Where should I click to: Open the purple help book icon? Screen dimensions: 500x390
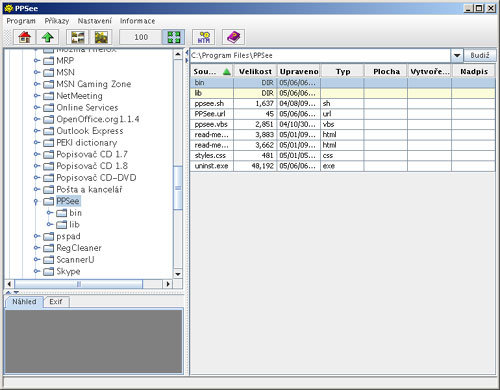[234, 37]
